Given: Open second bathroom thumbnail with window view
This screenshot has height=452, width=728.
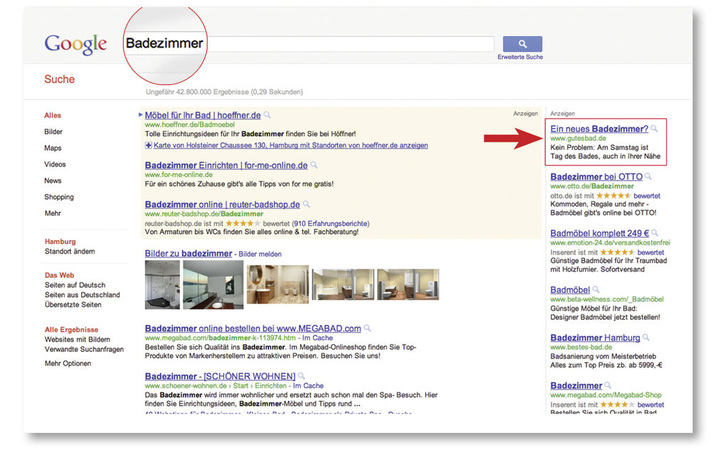Looking at the screenshot, I should (x=213, y=284).
